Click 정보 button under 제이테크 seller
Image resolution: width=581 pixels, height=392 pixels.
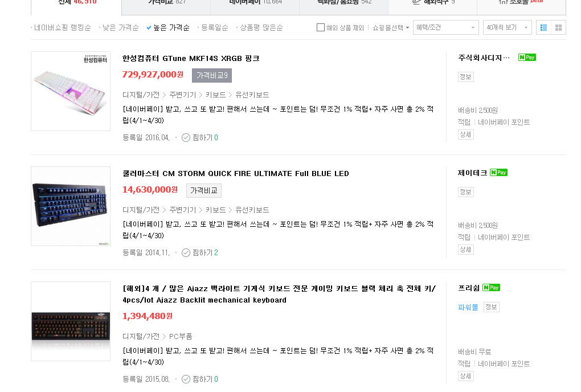tap(466, 192)
